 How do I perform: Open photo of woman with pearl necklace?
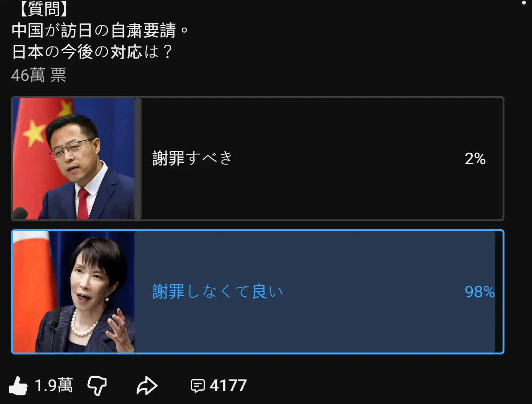74,292
